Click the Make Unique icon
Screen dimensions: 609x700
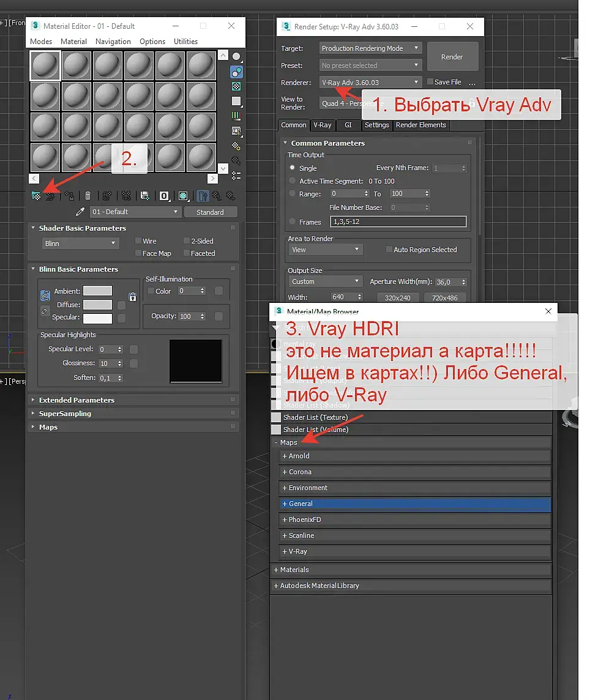(126, 196)
